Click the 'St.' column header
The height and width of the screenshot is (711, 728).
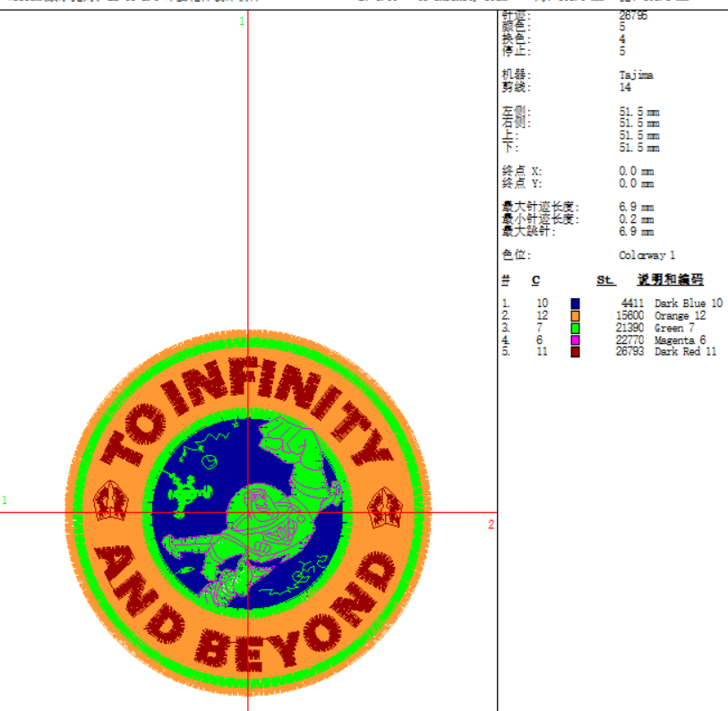[x=606, y=280]
